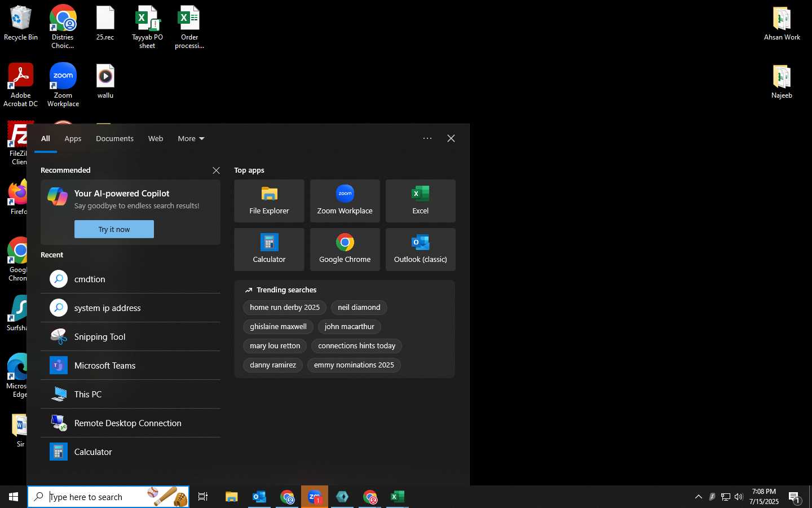This screenshot has height=508, width=812.
Task: Select recent search 'cmdtion'
Action: point(130,279)
